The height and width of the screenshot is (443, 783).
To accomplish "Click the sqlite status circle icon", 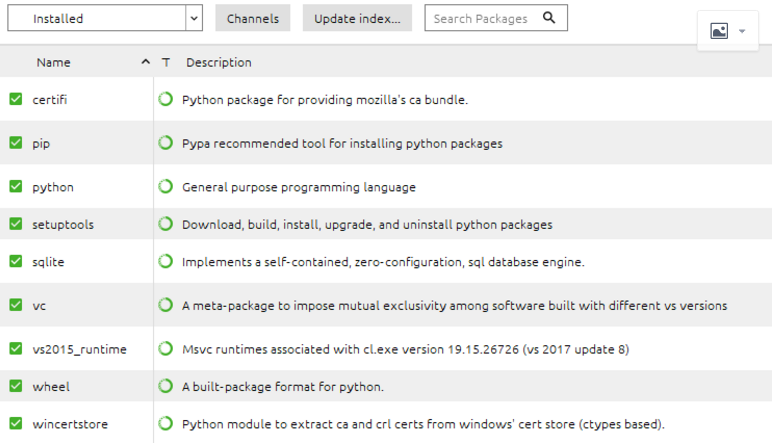I will [x=166, y=261].
